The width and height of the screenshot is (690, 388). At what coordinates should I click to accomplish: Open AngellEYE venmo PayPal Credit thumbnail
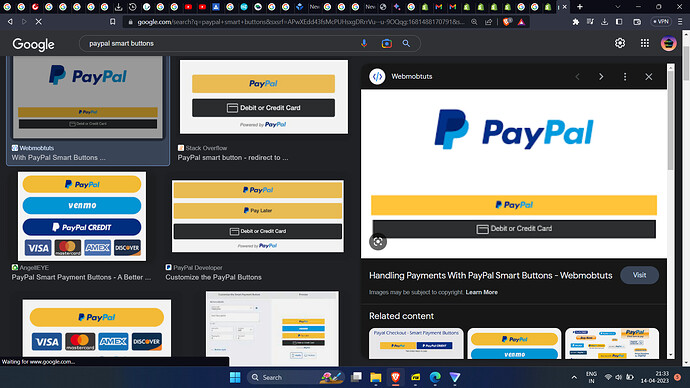pos(82,216)
